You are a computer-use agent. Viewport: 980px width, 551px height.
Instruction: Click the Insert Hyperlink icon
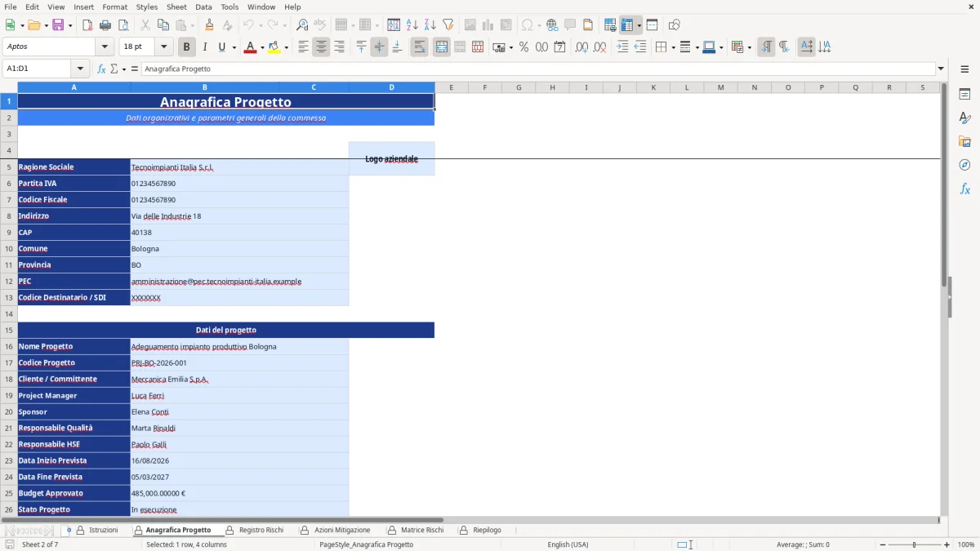[552, 25]
